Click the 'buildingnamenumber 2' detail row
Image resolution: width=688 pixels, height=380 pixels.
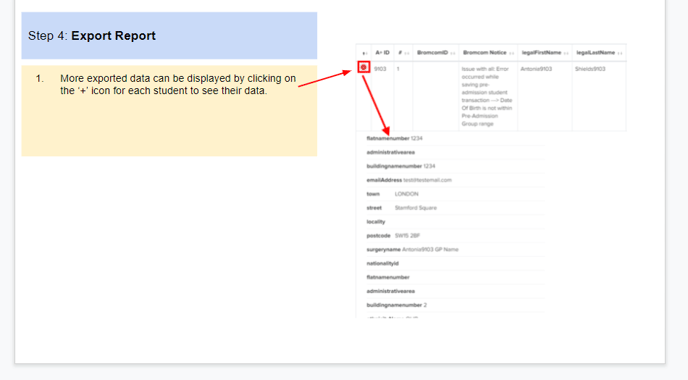tap(455, 305)
